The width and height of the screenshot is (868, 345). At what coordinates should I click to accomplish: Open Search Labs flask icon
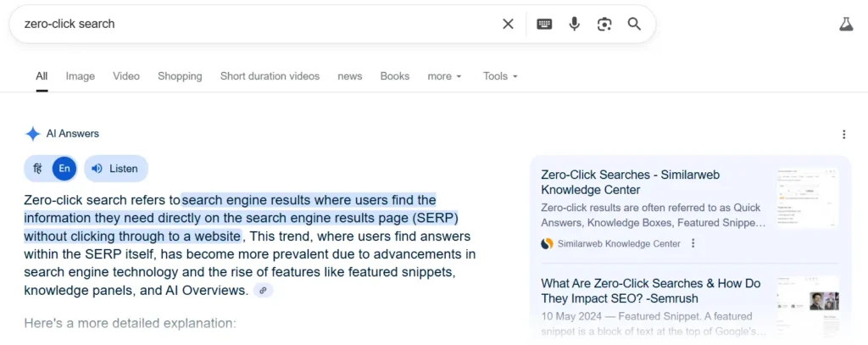pos(845,24)
